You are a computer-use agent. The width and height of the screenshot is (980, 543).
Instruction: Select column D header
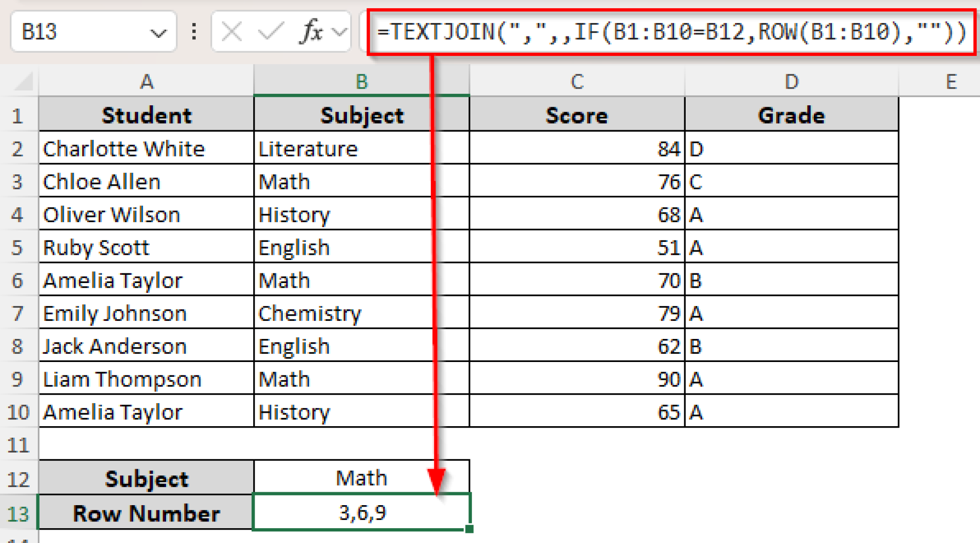(791, 81)
